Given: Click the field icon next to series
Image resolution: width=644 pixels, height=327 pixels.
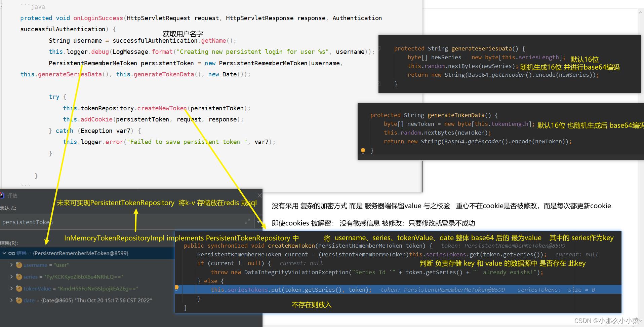Looking at the screenshot, I should [x=19, y=277].
